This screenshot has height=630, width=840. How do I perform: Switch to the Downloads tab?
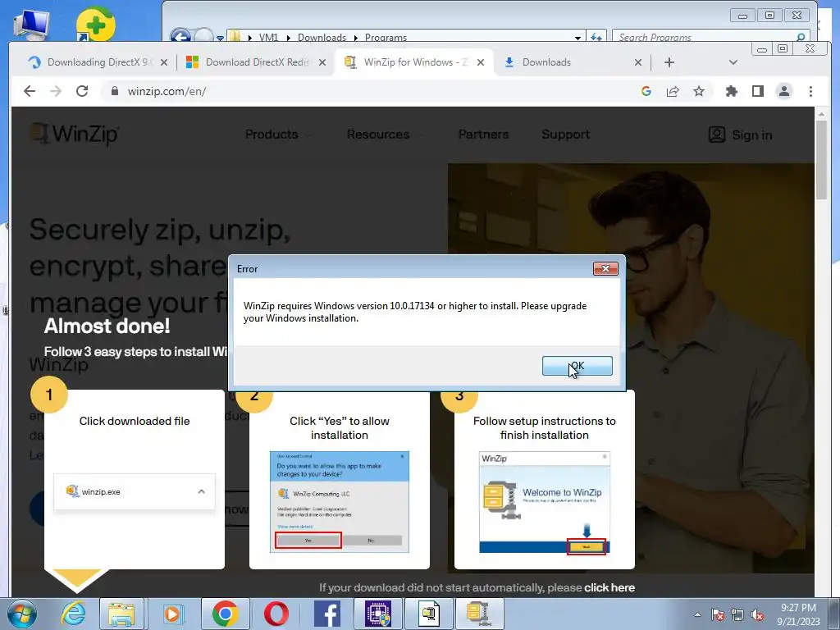[x=572, y=62]
